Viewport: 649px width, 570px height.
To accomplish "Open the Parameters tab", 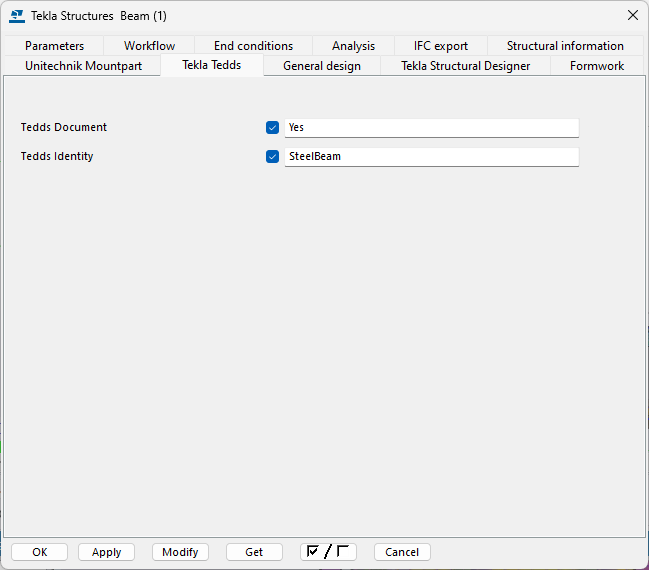I will pyautogui.click(x=54, y=46).
